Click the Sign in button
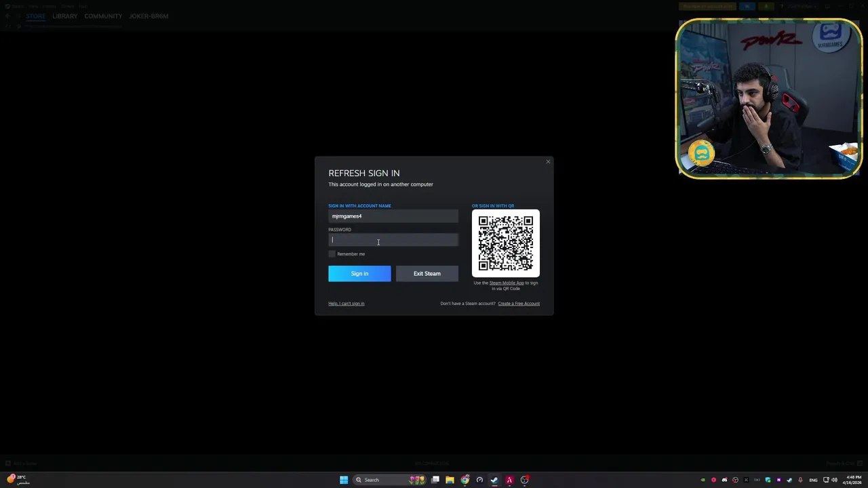868x488 pixels. (x=359, y=273)
